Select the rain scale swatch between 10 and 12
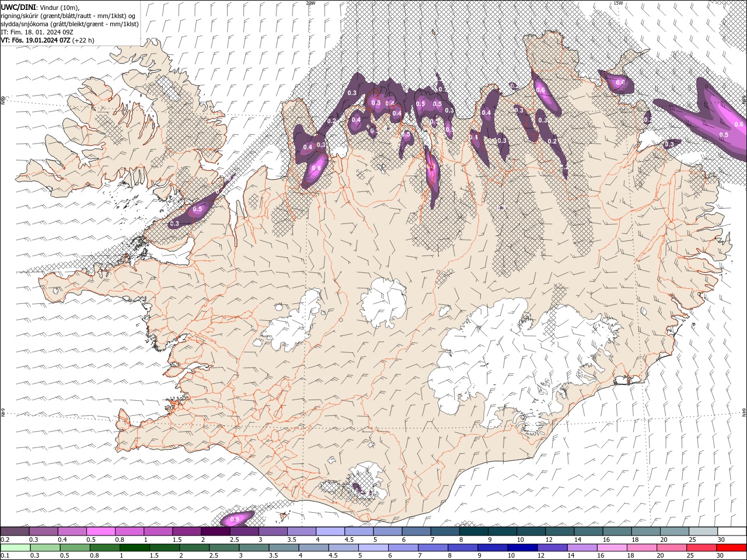The height and width of the screenshot is (560, 747). (x=523, y=548)
